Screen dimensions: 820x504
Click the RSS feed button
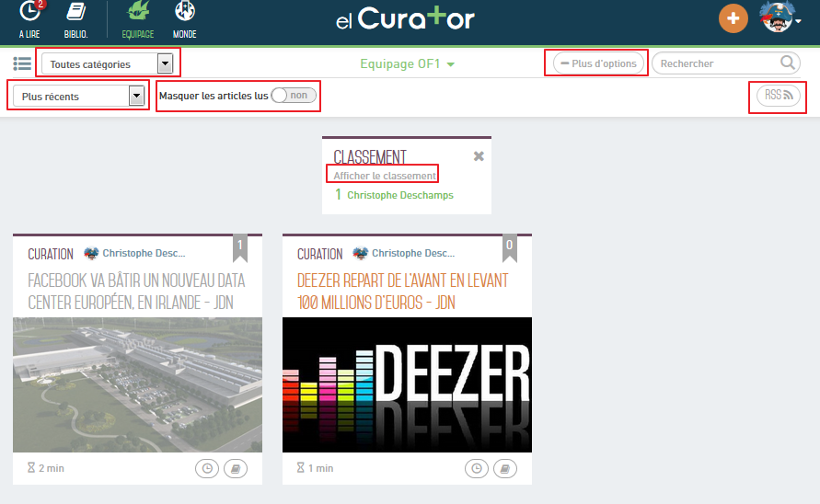[x=779, y=95]
